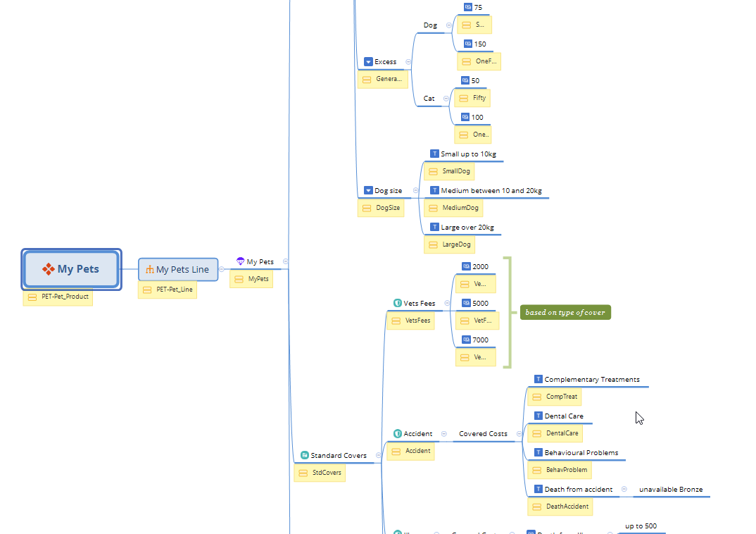Collapse the Vets Fees branch
756x534 pixels.
(x=448, y=304)
